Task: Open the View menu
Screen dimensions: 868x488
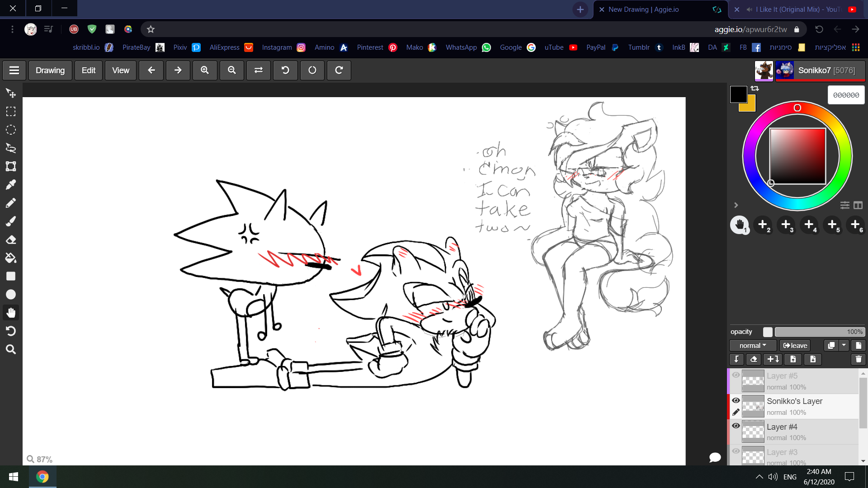Action: pos(121,70)
